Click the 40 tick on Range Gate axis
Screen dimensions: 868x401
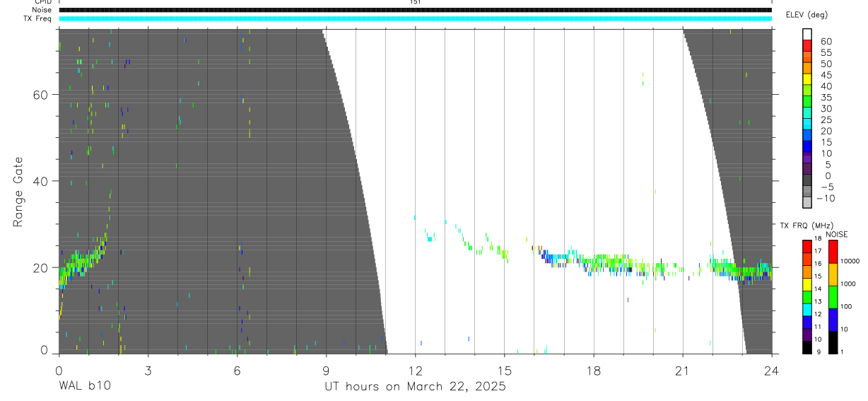click(41, 181)
